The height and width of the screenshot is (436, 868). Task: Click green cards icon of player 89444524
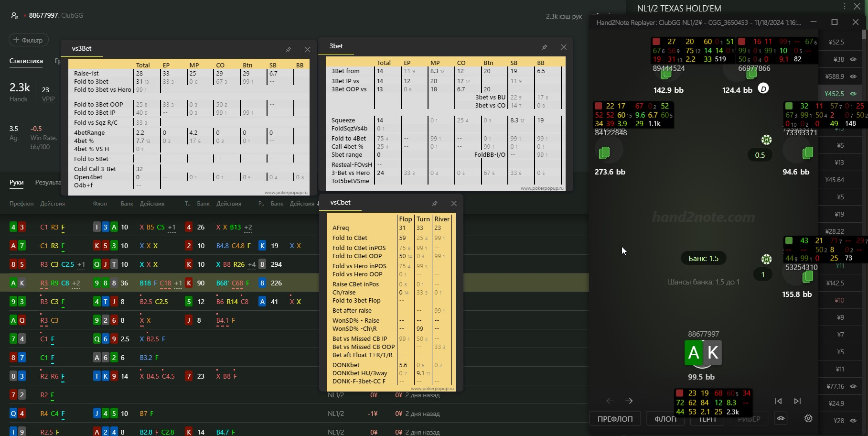pos(666,74)
